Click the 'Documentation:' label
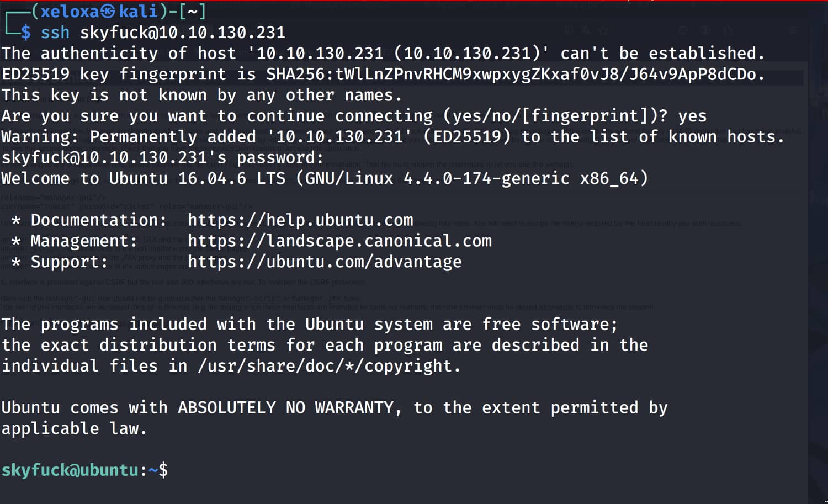The width and height of the screenshot is (828, 504). click(x=98, y=220)
